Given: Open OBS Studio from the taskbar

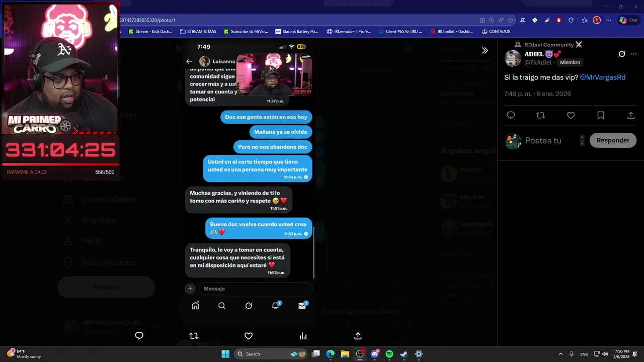Looking at the screenshot, I should point(360,354).
